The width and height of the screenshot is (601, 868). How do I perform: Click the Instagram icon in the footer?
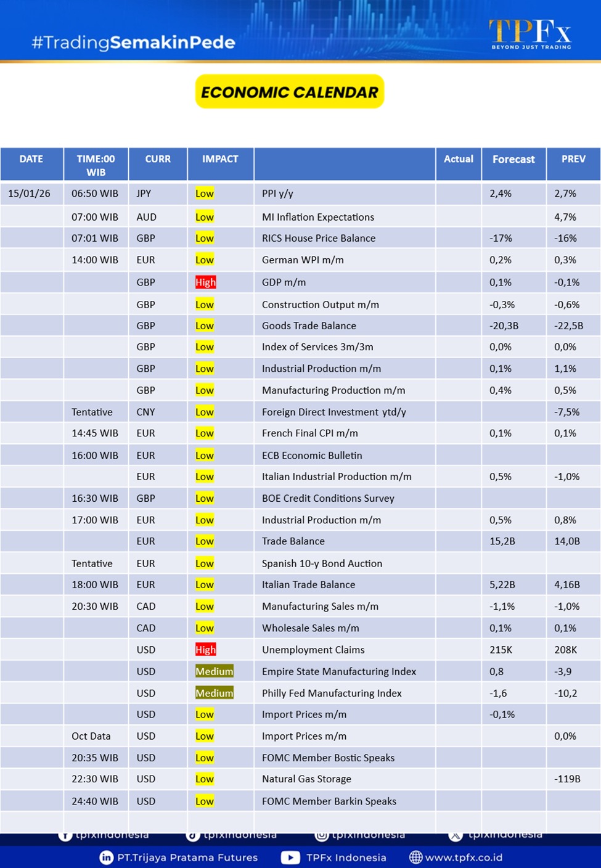[x=322, y=835]
